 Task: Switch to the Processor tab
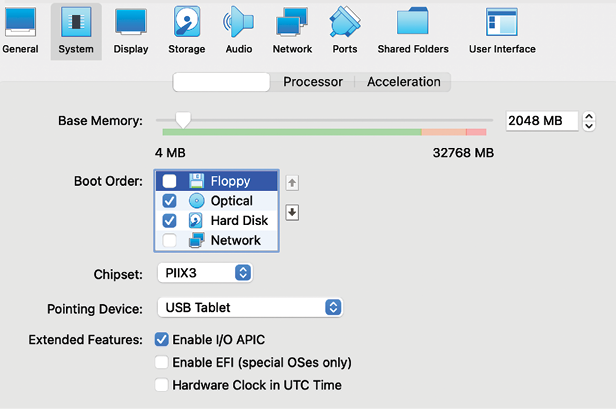(313, 82)
